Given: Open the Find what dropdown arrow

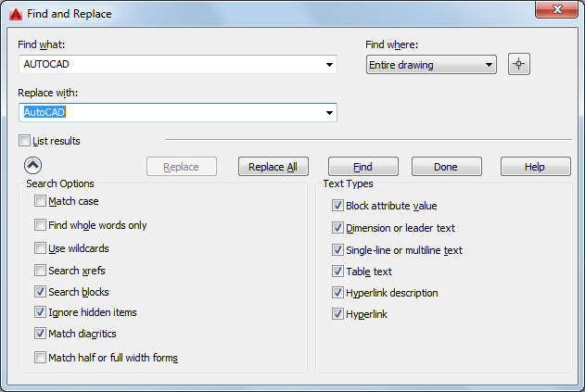Looking at the screenshot, I should pyautogui.click(x=329, y=65).
